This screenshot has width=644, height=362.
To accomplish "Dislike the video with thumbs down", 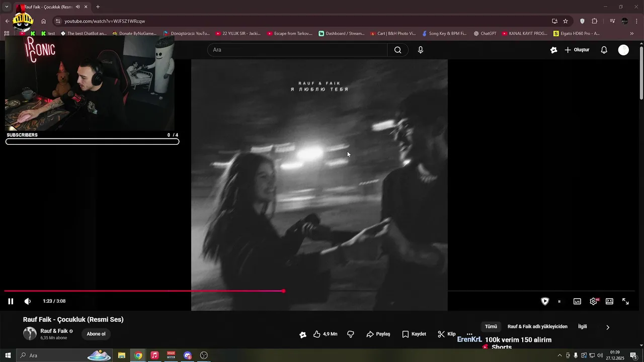I will tap(351, 334).
